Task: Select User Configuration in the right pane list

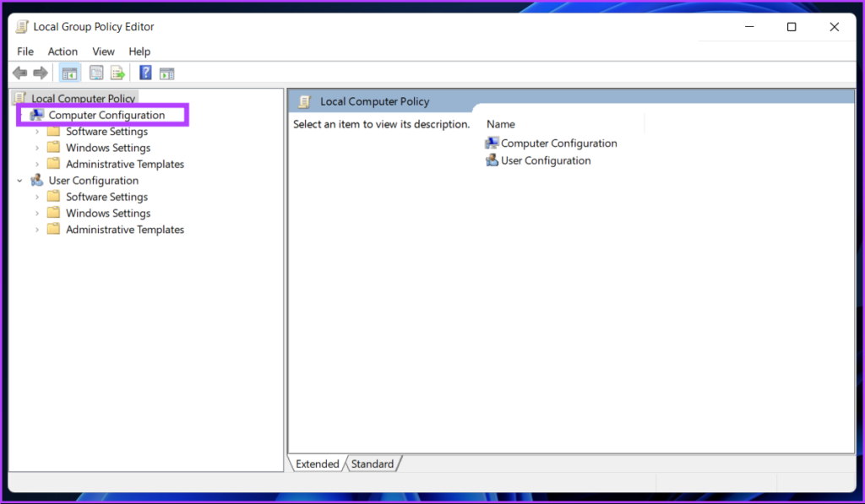Action: 545,160
